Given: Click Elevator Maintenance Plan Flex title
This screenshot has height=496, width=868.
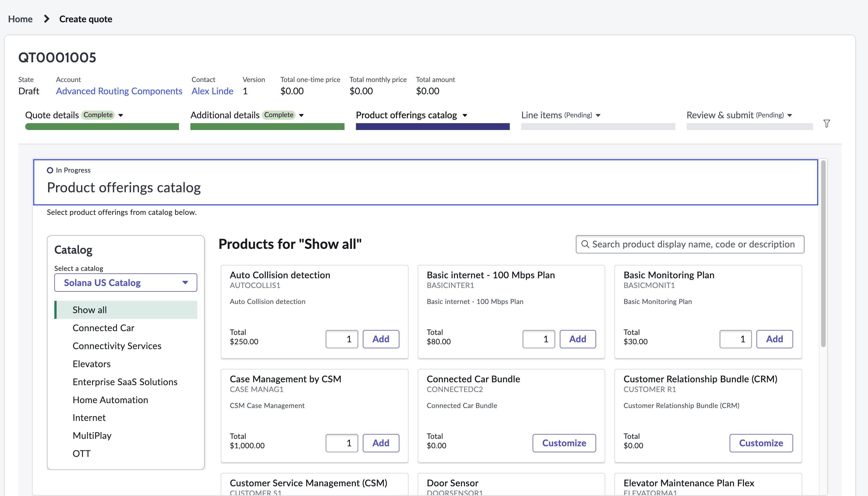Looking at the screenshot, I should tap(689, 483).
